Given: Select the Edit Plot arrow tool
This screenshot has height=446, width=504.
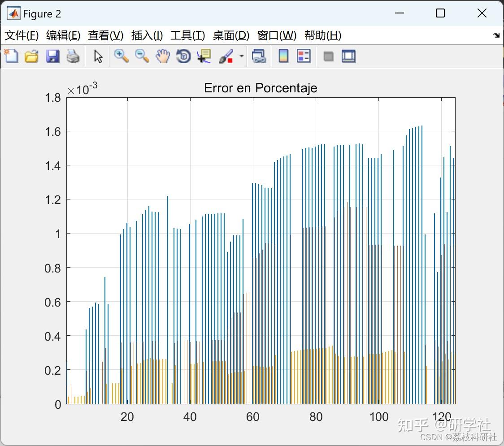Looking at the screenshot, I should [x=98, y=56].
